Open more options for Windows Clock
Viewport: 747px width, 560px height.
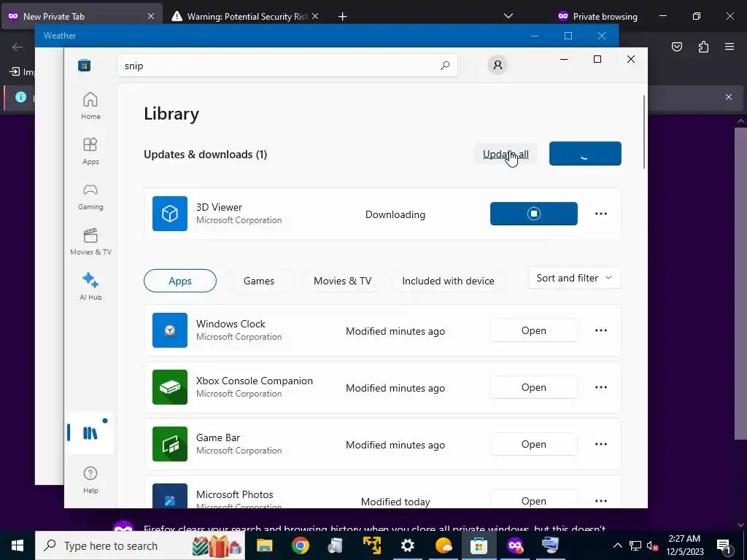point(601,330)
